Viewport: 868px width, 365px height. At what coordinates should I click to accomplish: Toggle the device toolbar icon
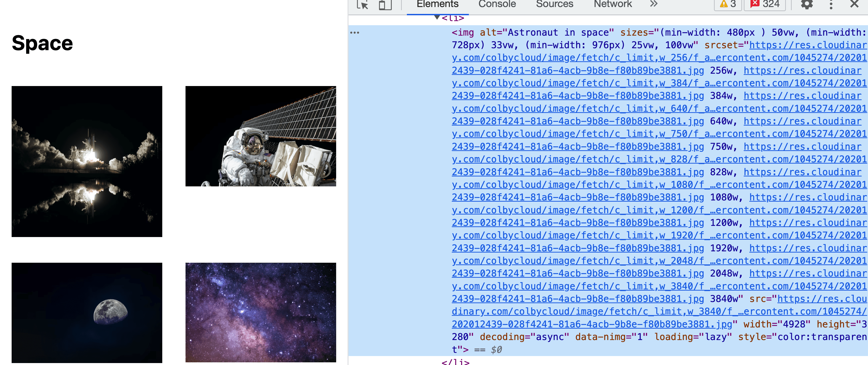(x=385, y=4)
